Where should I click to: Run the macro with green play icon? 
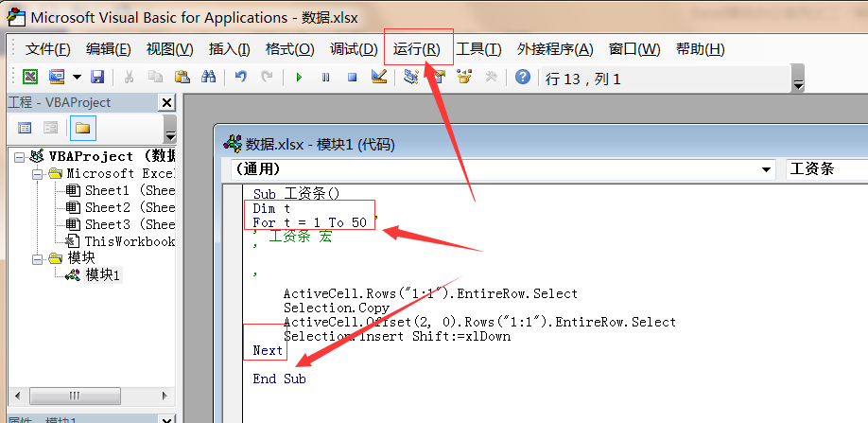(299, 77)
